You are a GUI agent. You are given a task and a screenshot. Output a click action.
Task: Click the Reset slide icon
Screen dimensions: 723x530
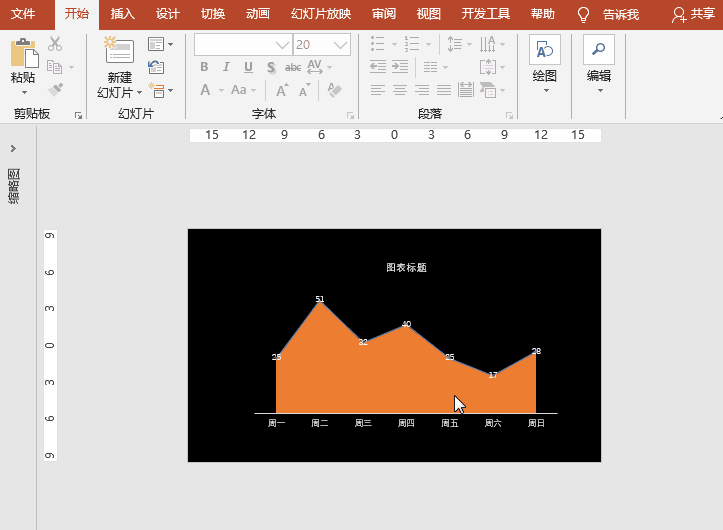click(x=156, y=67)
